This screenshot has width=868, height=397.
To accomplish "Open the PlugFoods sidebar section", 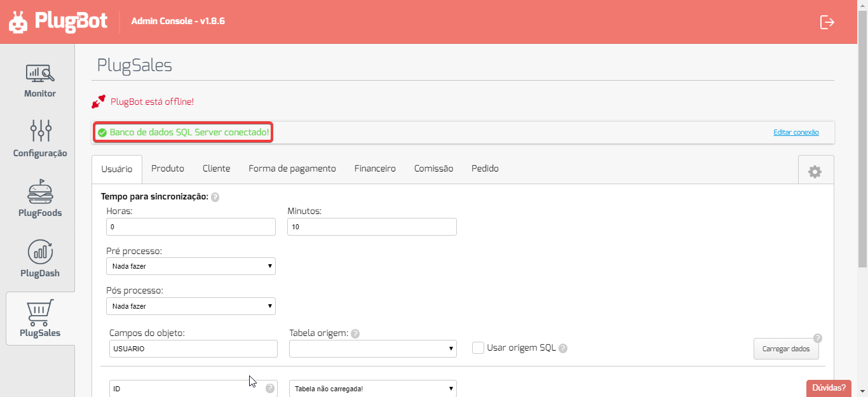I will 40,198.
